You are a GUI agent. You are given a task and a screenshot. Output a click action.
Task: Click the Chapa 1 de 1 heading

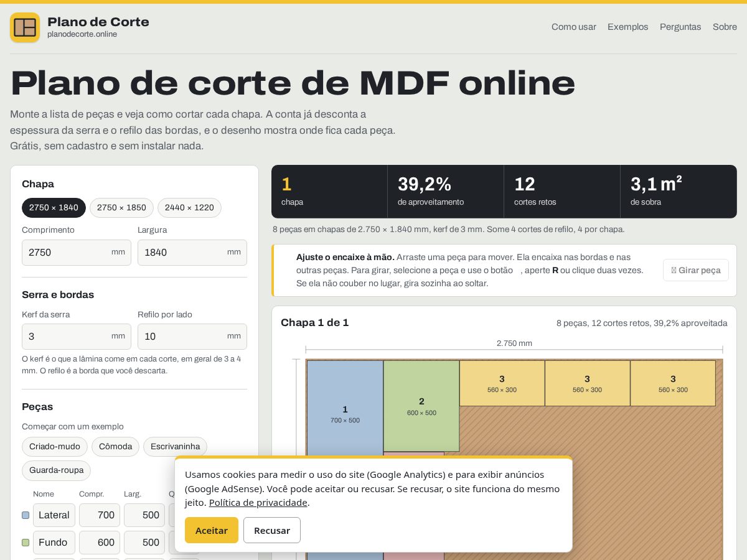pyautogui.click(x=314, y=322)
